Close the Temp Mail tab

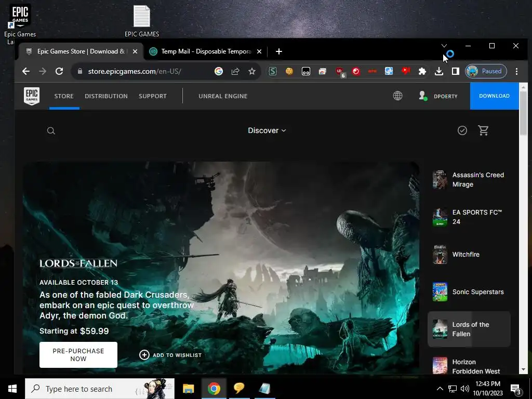(x=259, y=51)
